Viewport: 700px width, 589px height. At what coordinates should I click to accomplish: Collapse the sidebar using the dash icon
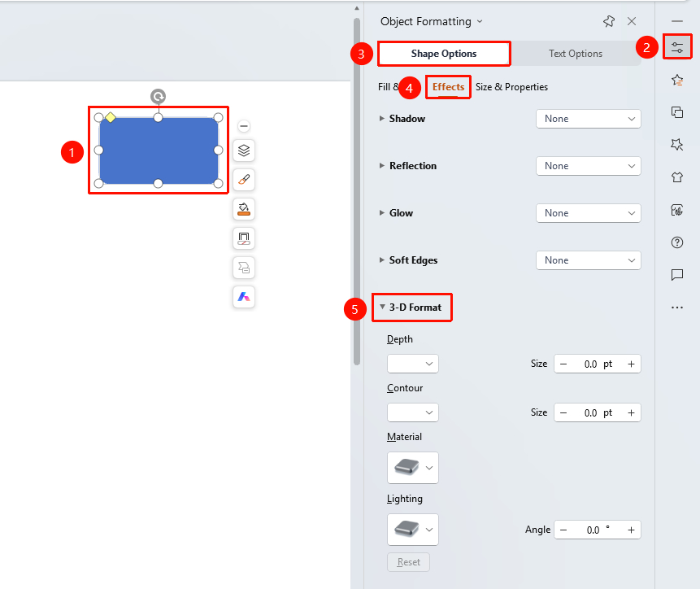(677, 21)
